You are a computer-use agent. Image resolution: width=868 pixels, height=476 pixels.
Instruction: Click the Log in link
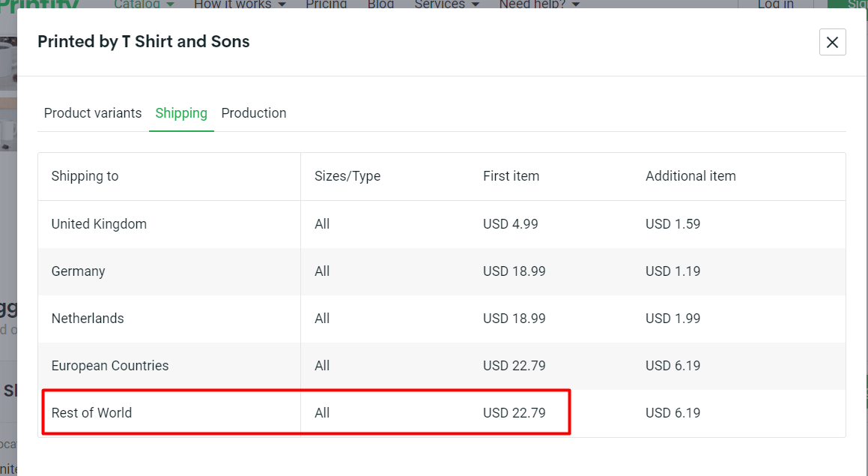pos(775,4)
